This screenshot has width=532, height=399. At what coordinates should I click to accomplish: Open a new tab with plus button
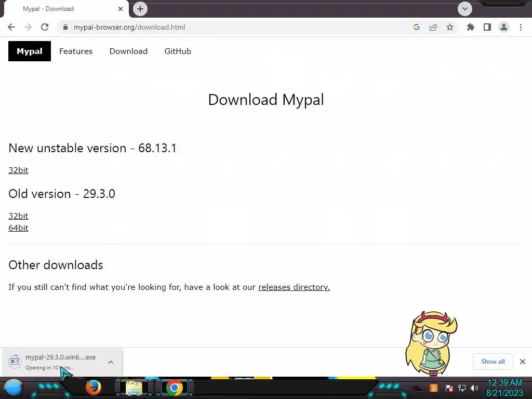pyautogui.click(x=140, y=9)
